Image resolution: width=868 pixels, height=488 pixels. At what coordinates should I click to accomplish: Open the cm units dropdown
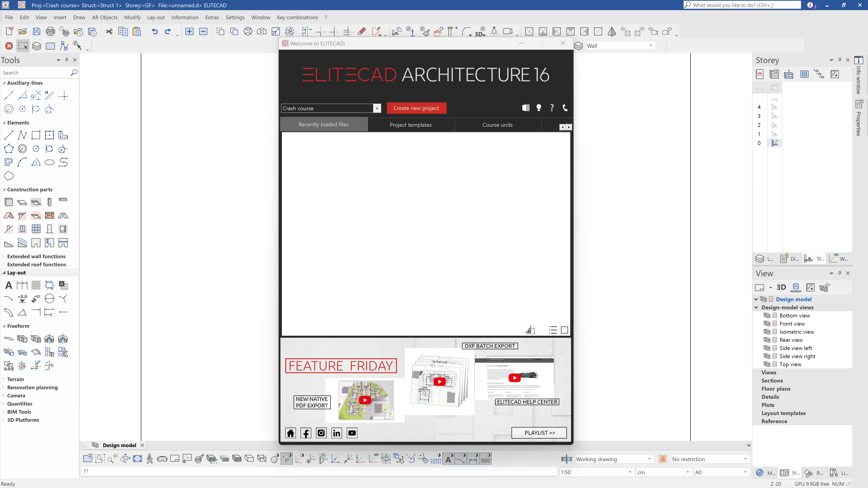[x=688, y=472]
